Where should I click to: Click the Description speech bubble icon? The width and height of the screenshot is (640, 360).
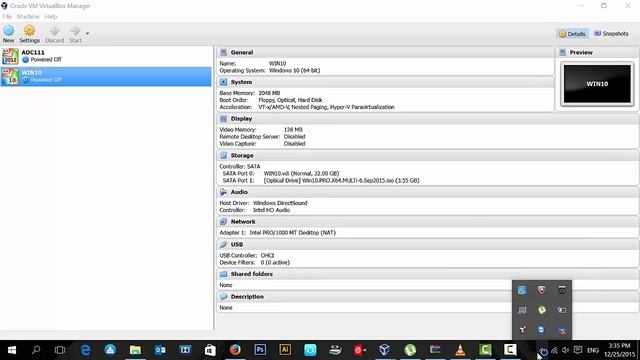(223, 297)
